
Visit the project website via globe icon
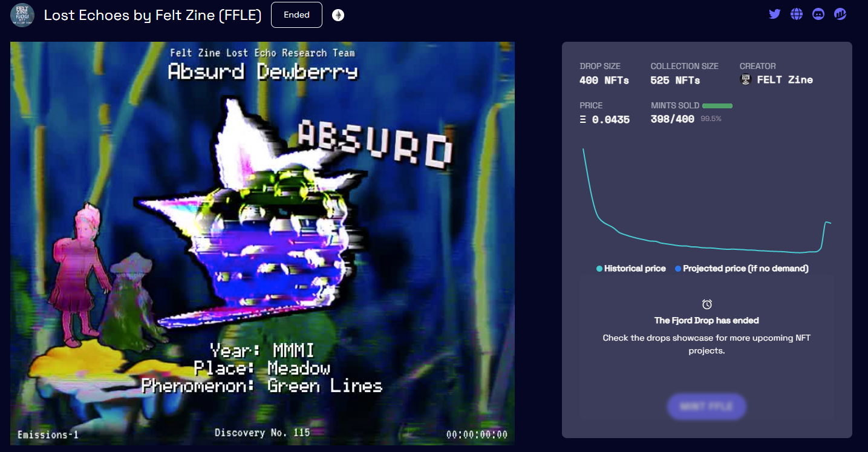(797, 14)
